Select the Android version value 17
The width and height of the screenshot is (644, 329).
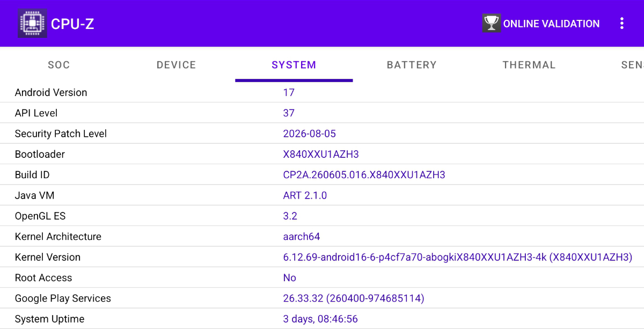pos(289,92)
